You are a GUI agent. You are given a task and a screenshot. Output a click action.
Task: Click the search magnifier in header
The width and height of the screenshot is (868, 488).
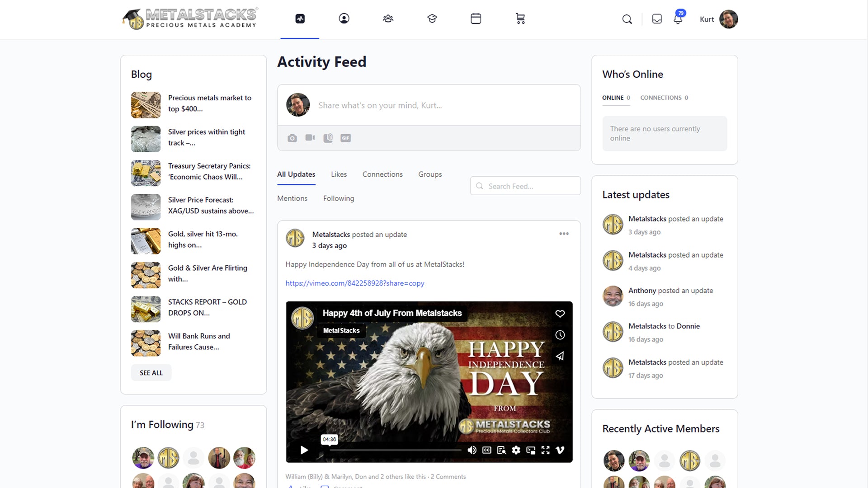pyautogui.click(x=627, y=19)
